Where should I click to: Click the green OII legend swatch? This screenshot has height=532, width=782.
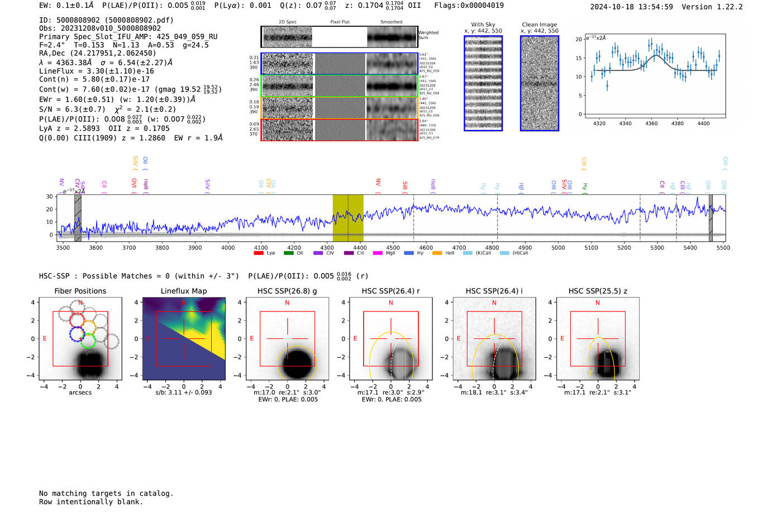point(288,253)
